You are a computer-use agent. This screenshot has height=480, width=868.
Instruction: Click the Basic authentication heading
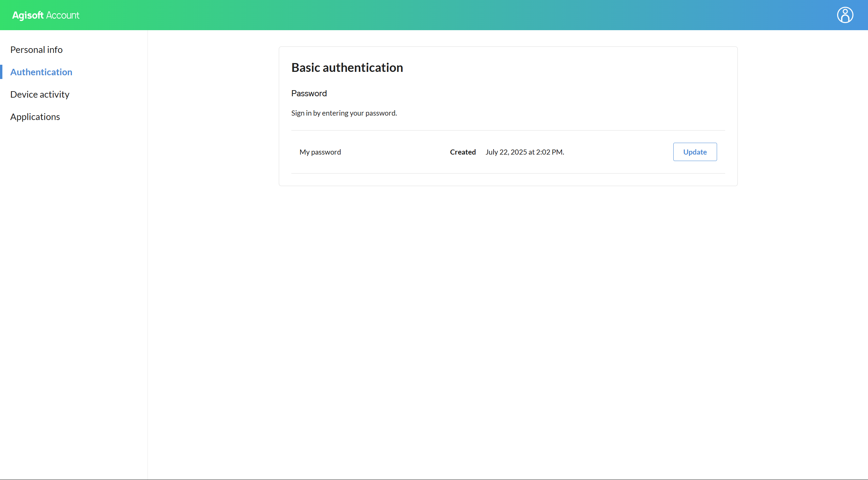[x=347, y=68]
